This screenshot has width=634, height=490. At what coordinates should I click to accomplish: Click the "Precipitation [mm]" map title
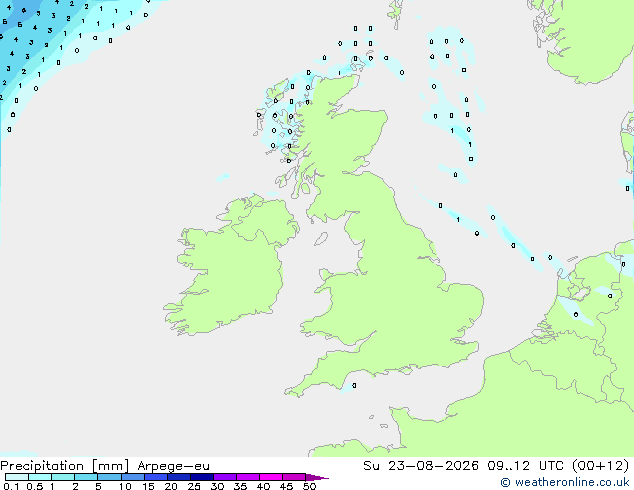65,466
